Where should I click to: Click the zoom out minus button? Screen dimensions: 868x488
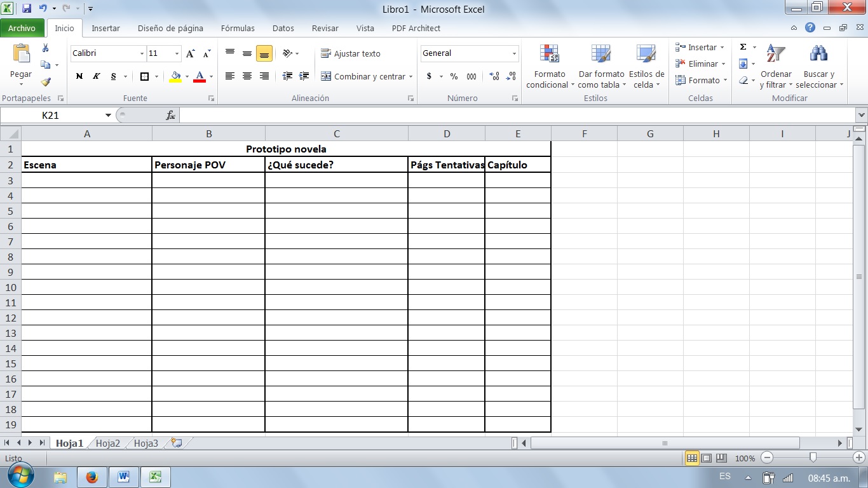click(x=767, y=457)
